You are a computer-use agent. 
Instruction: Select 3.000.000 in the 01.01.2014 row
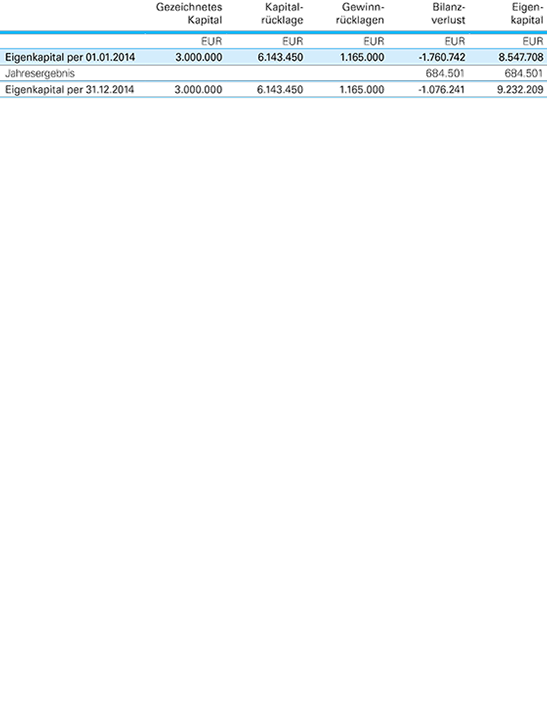tap(199, 57)
